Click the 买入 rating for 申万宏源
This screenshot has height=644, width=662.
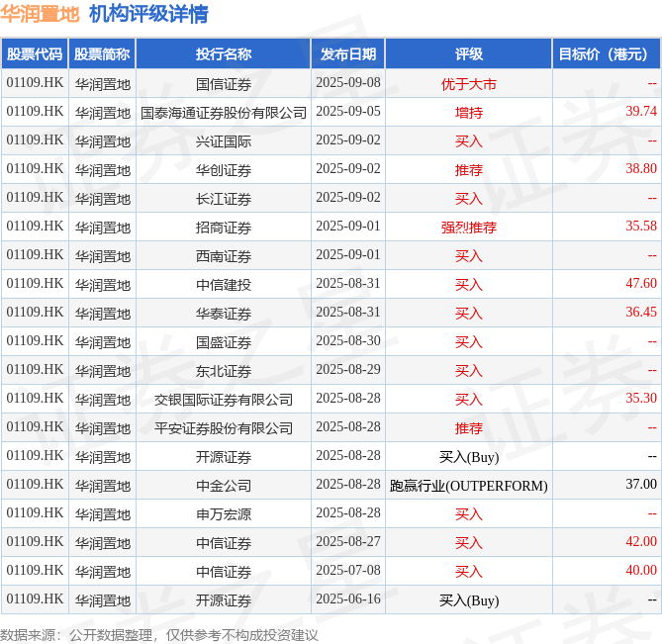469,514
